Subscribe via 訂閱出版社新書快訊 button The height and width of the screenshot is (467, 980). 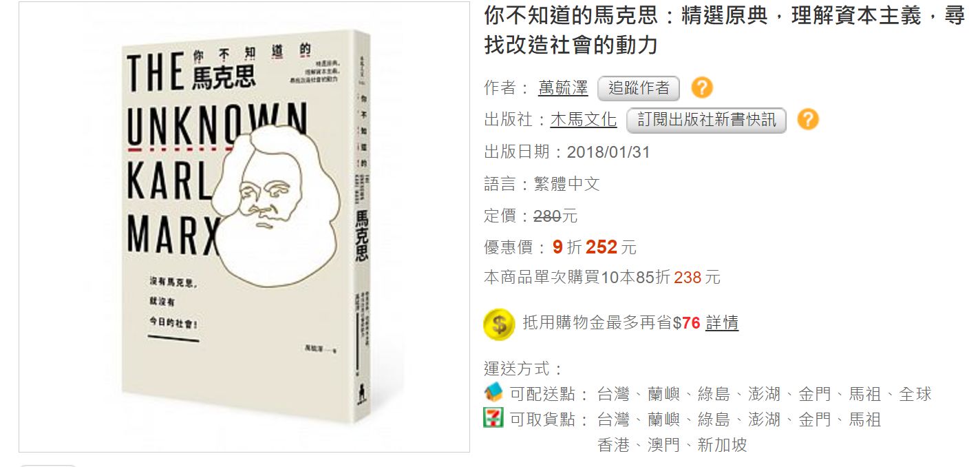pos(706,120)
